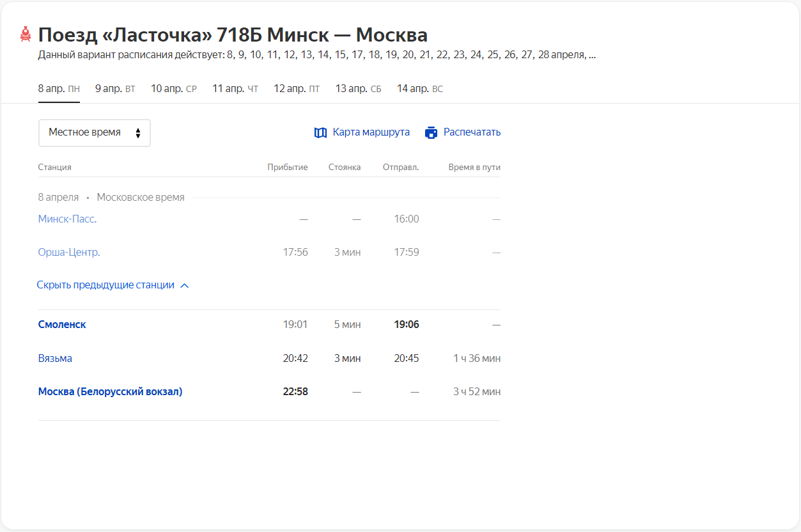801x532 pixels.
Task: Open the 14 апр. ВС schedule
Action: [419, 88]
